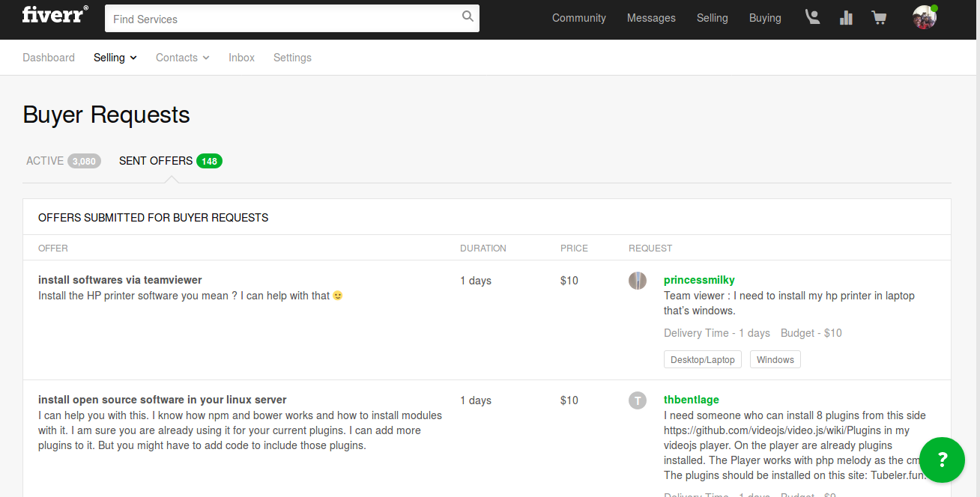Open princessmilky's profile link
The height and width of the screenshot is (497, 980).
tap(699, 280)
